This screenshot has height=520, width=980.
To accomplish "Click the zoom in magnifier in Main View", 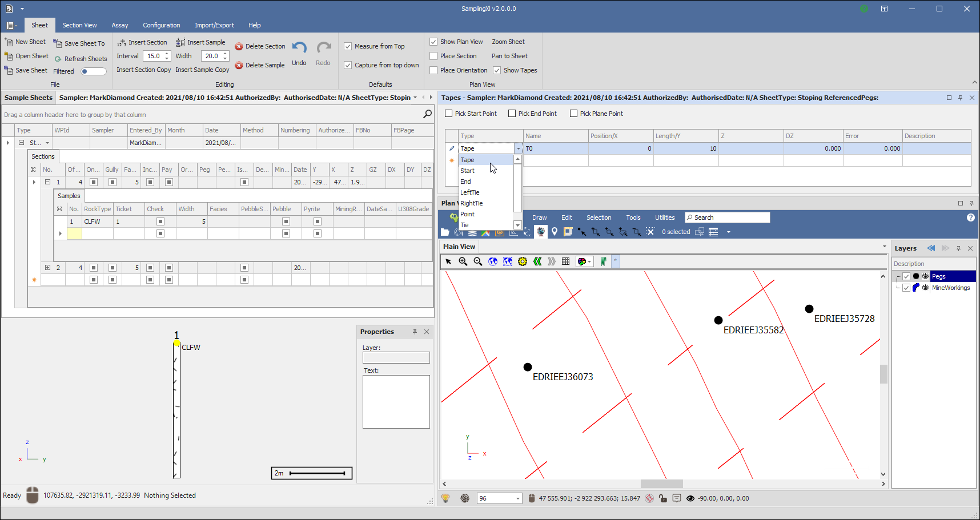I will 463,261.
